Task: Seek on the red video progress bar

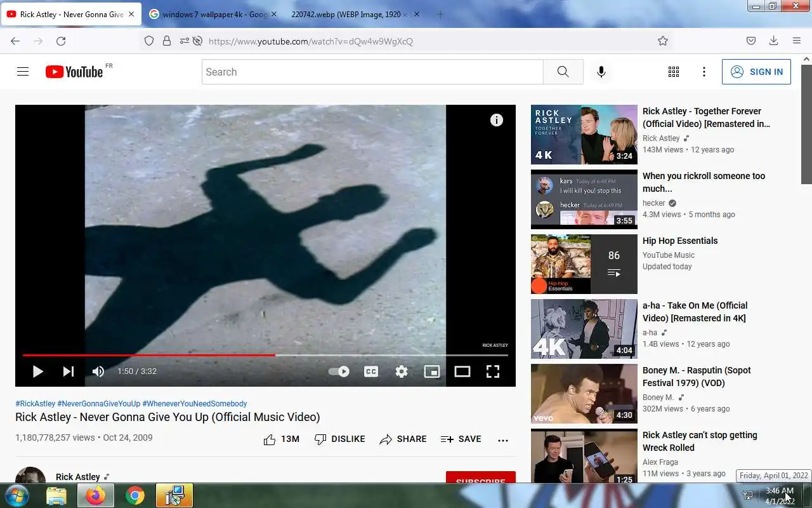Action: coord(265,355)
